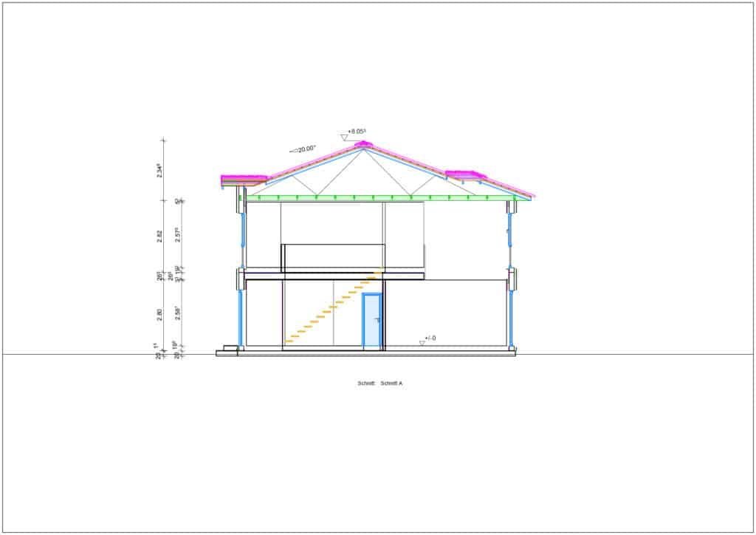Click the +8.05 roof ridge elevation marker
Viewport: 756px width, 535px height.
pyautogui.click(x=357, y=132)
